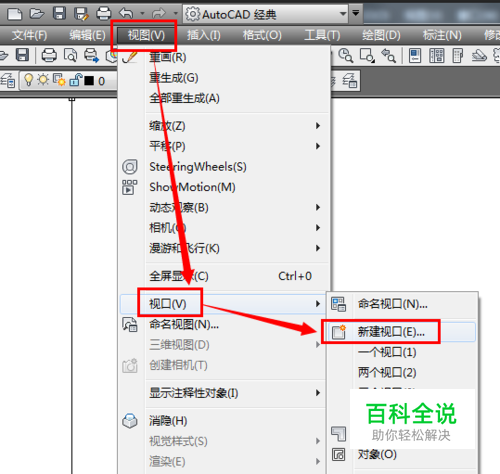Click the Publish icon
500x474 pixels.
click(91, 55)
